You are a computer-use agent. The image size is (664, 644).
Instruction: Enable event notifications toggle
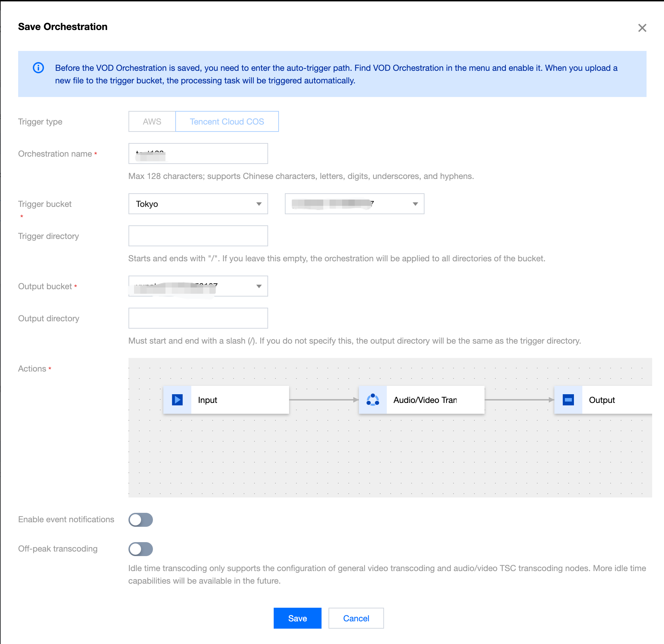click(141, 520)
